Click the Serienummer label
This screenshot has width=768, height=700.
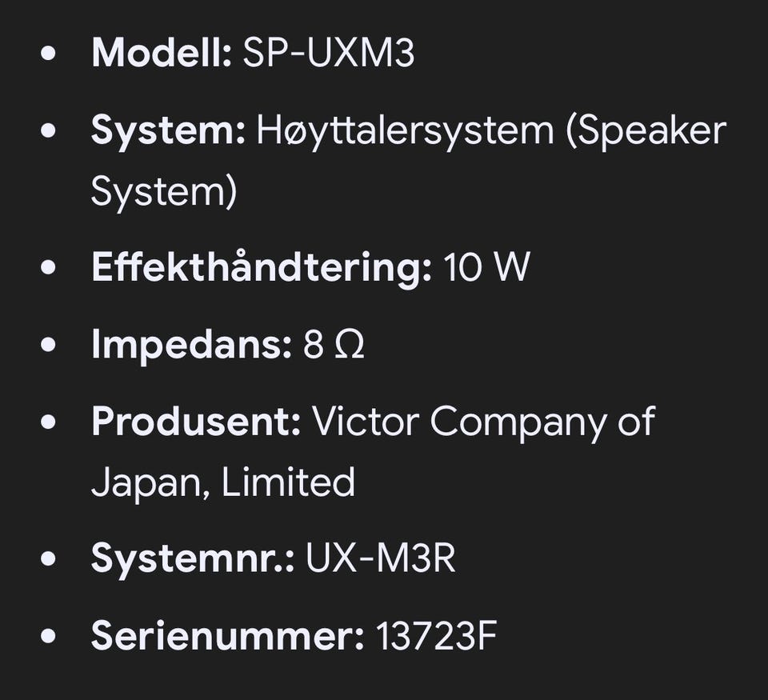point(228,635)
